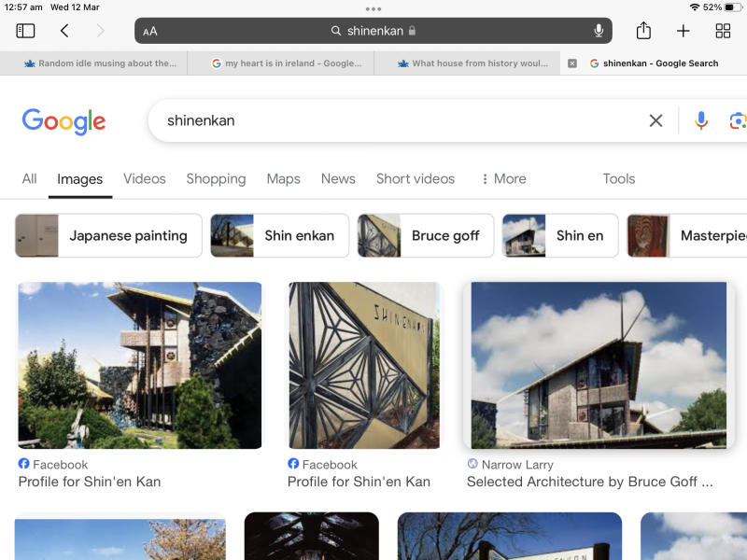Open the Shinenkan sign image thumbnail
The height and width of the screenshot is (560, 747).
(363, 365)
